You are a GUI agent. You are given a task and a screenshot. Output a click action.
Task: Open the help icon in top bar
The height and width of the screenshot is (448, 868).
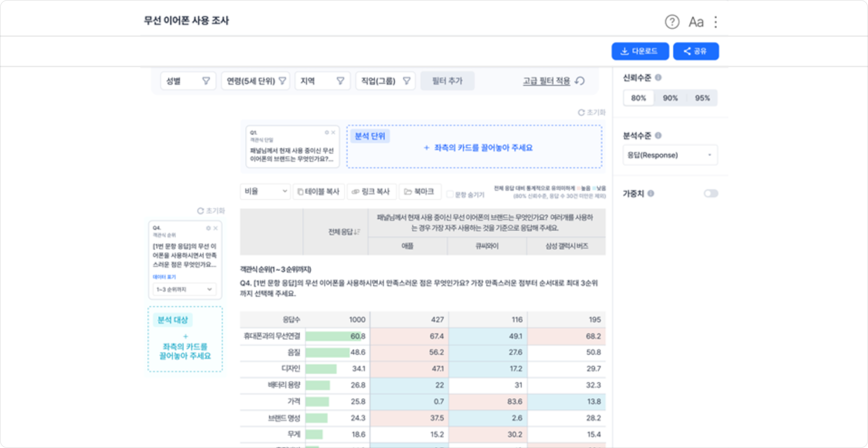[x=672, y=22]
